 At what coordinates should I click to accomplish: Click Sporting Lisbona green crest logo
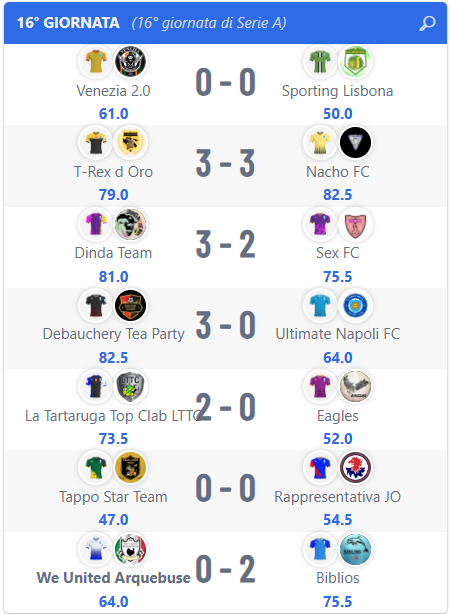coord(355,61)
